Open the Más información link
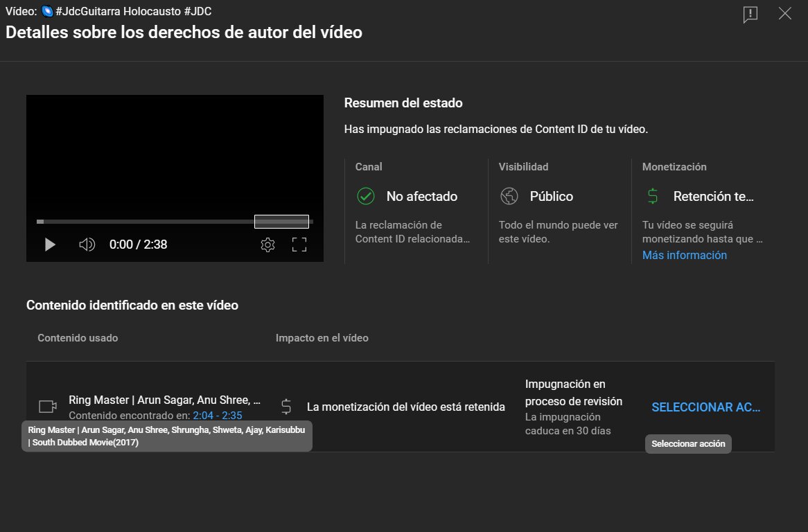808x532 pixels. click(x=685, y=255)
